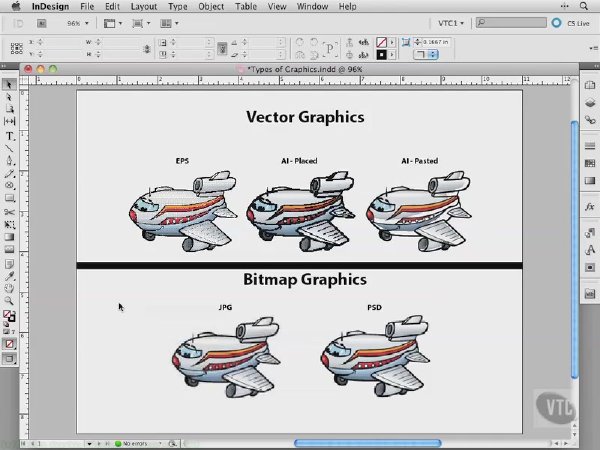Click the Go to Bridge button
This screenshot has width=600, height=450.
(42, 23)
